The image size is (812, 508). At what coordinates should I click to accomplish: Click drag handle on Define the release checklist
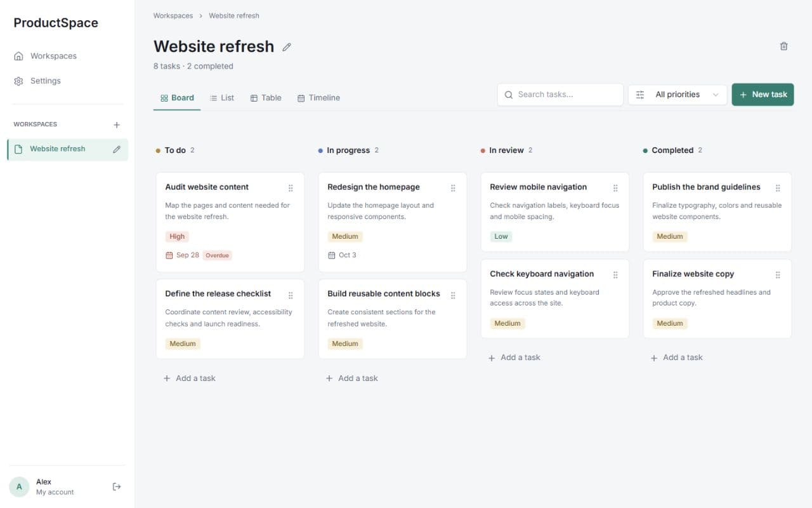[291, 295]
